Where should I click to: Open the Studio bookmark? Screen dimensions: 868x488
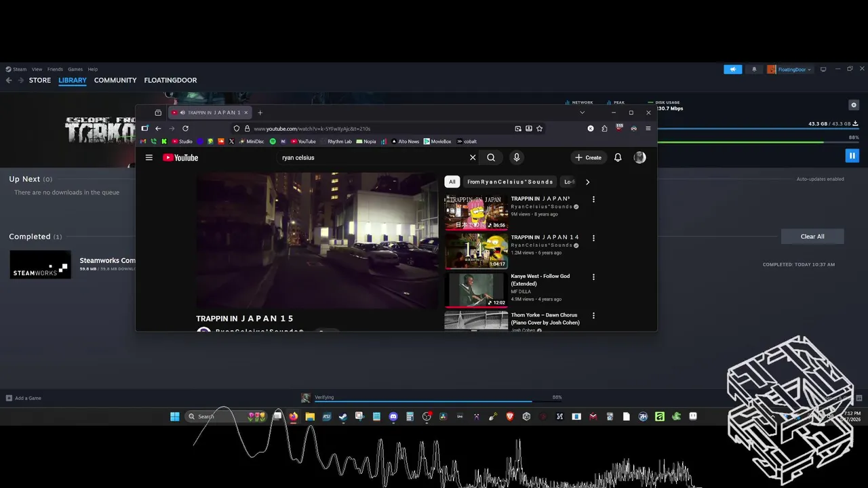(182, 142)
